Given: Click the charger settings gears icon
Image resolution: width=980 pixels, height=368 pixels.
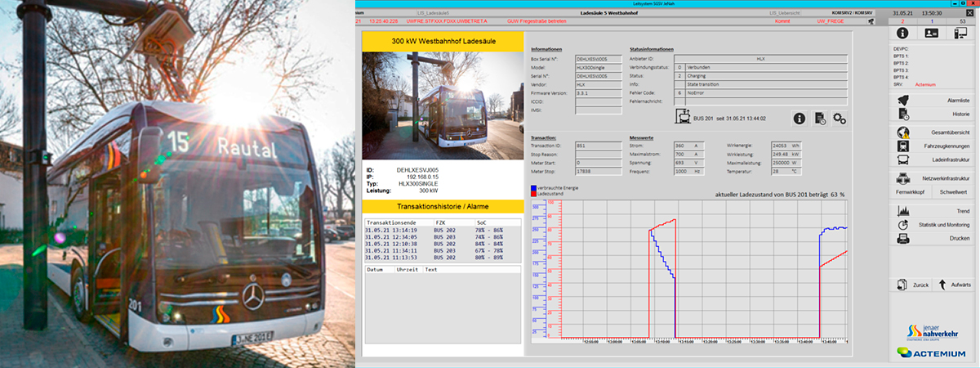Looking at the screenshot, I should click(x=839, y=119).
